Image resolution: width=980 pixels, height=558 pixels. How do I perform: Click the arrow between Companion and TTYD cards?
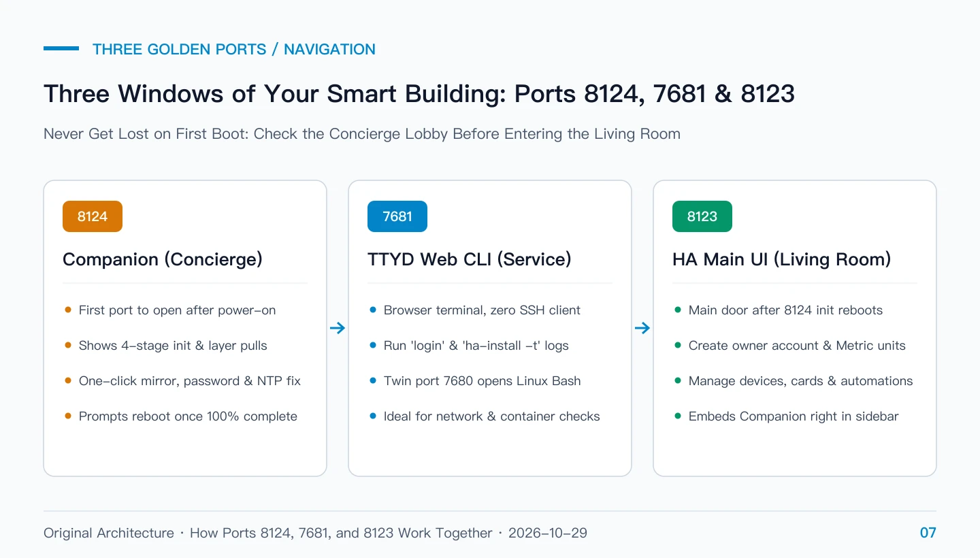[338, 329]
